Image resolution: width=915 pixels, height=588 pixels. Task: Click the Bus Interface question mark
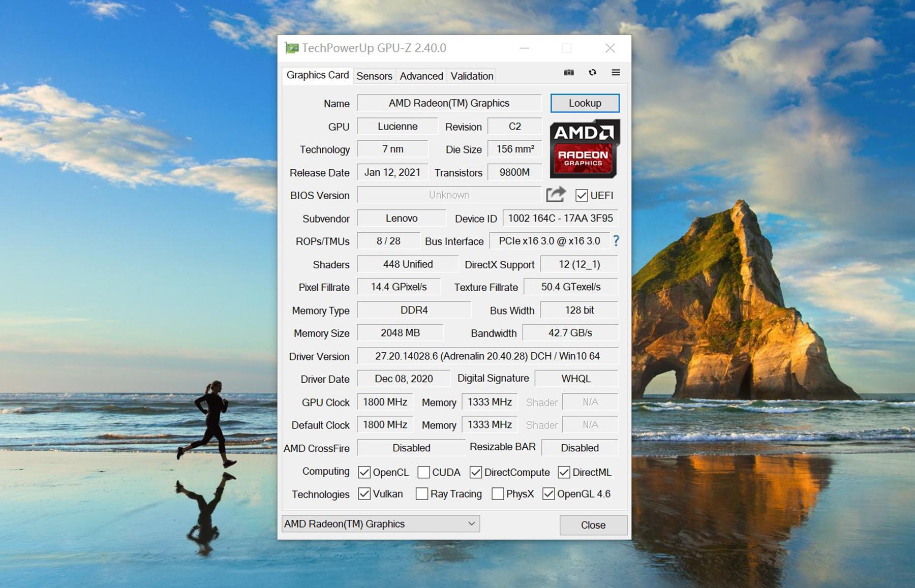click(x=616, y=241)
